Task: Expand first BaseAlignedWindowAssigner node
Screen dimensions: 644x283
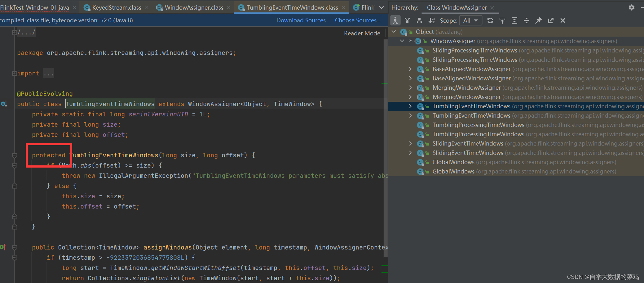Action: coord(410,69)
